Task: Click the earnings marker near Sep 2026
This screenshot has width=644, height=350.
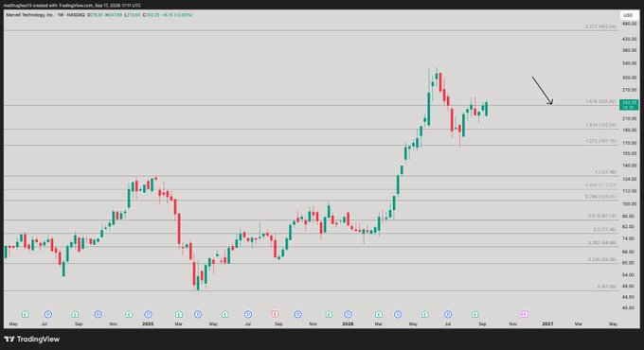Action: [474, 314]
